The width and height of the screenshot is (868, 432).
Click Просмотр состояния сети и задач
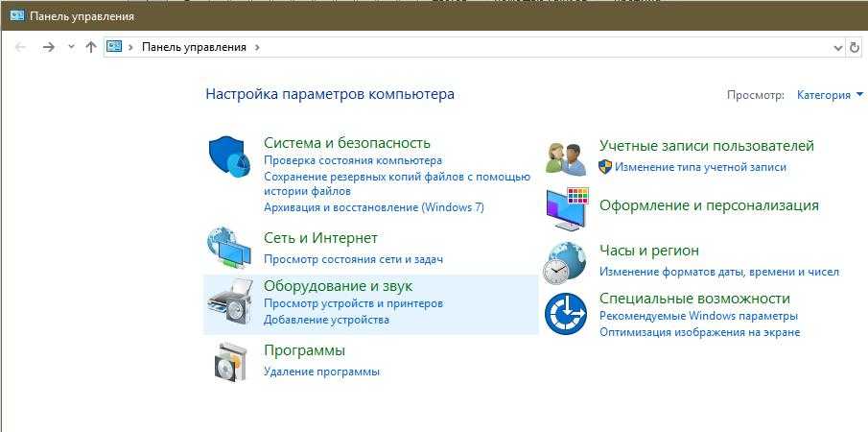pyautogui.click(x=353, y=259)
